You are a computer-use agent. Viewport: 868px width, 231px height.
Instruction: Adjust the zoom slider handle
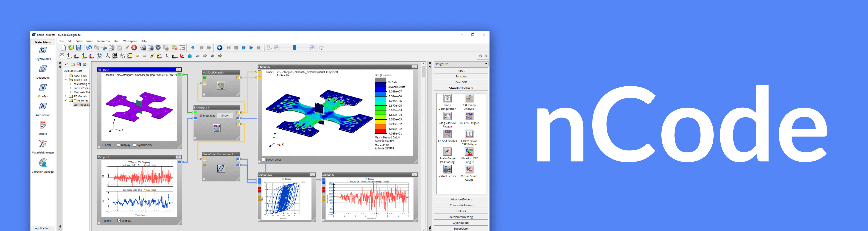(x=294, y=48)
